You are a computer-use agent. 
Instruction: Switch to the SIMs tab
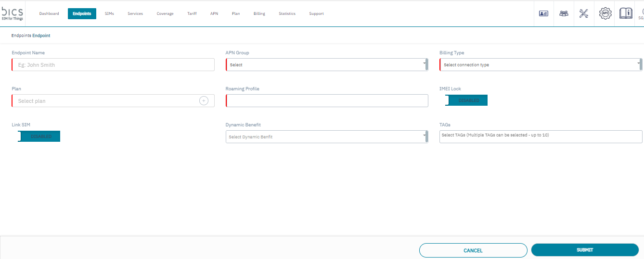click(x=109, y=14)
